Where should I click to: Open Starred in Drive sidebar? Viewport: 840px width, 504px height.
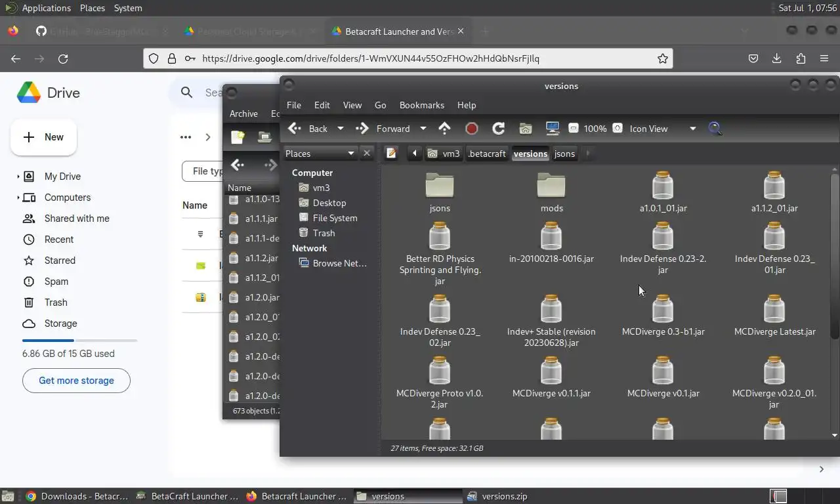point(60,261)
